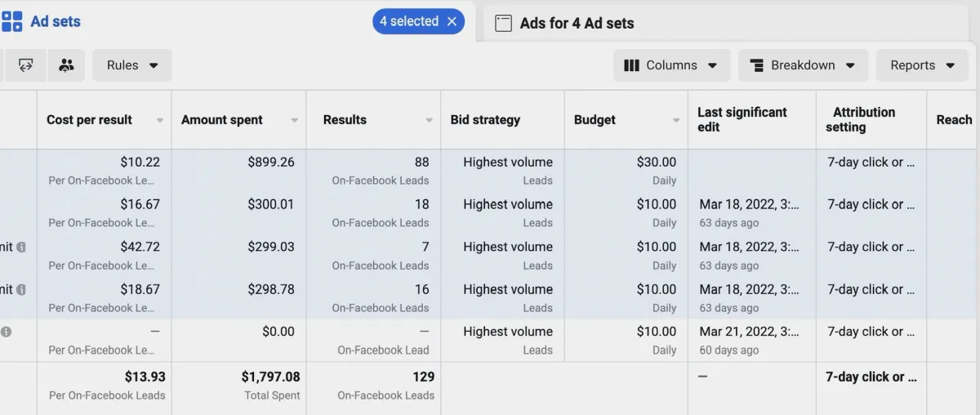Click the Results column header arrow
The image size is (980, 415).
[429, 120]
